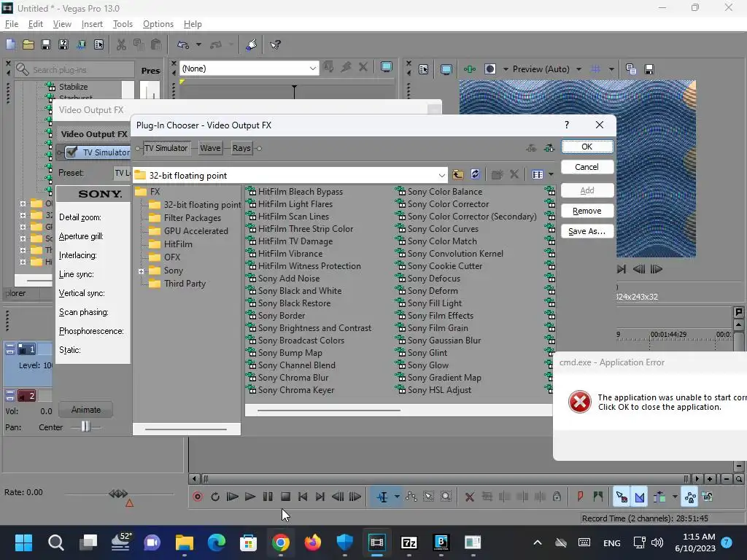Open the Preview (Auto) quality dropdown
Image resolution: width=747 pixels, height=560 pixels.
point(578,69)
